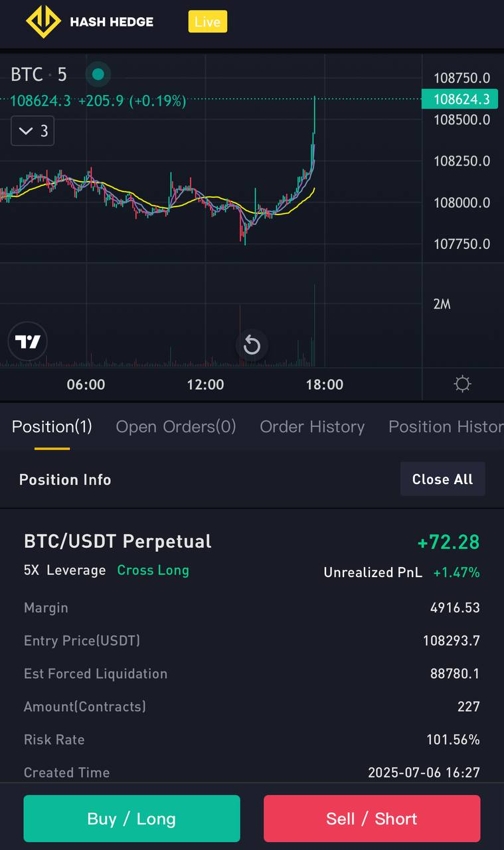The height and width of the screenshot is (850, 504).
Task: Collapse the indicator legend showing 3
Action: [33, 131]
